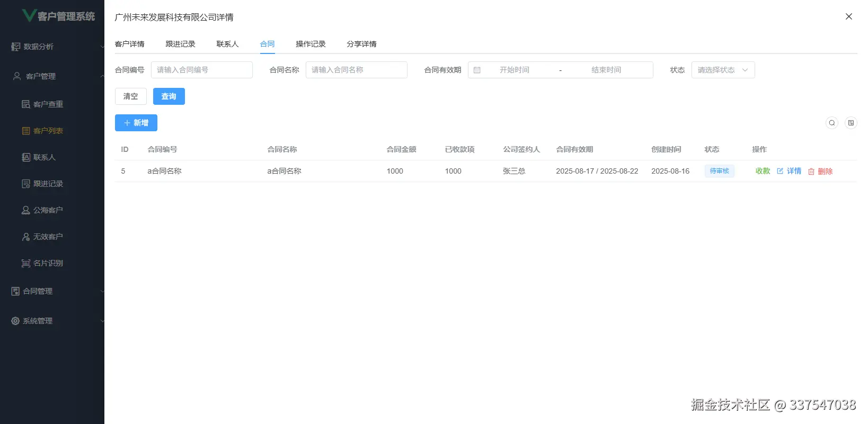Click the 公海客户 sidebar icon
The height and width of the screenshot is (424, 868).
pos(25,210)
